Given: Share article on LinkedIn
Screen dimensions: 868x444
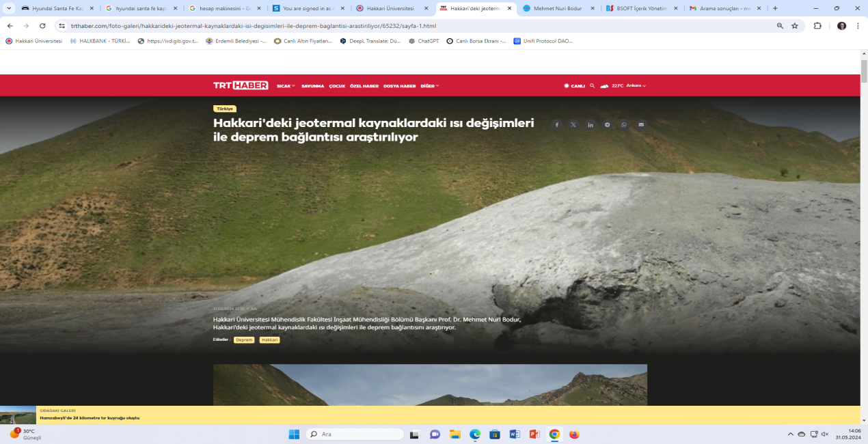Looking at the screenshot, I should click(x=591, y=125).
